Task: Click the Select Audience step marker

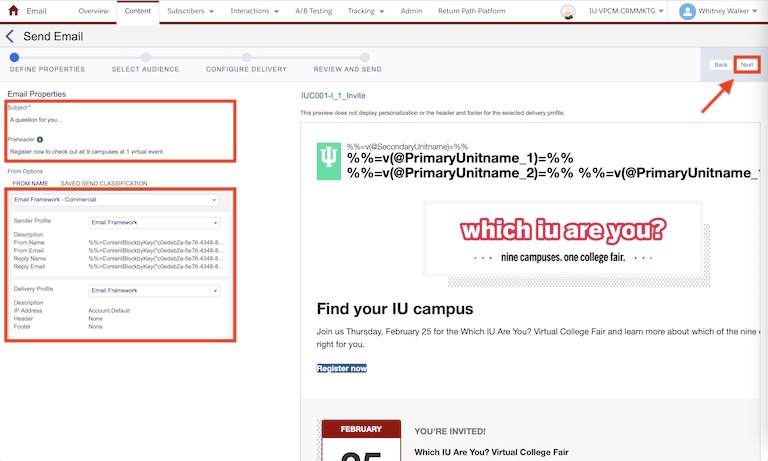Action: click(145, 57)
